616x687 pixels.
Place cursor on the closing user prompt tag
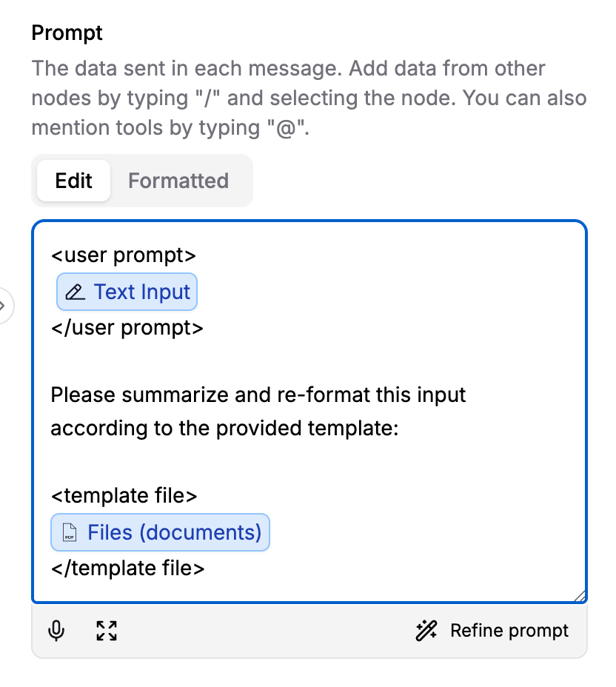tap(127, 327)
